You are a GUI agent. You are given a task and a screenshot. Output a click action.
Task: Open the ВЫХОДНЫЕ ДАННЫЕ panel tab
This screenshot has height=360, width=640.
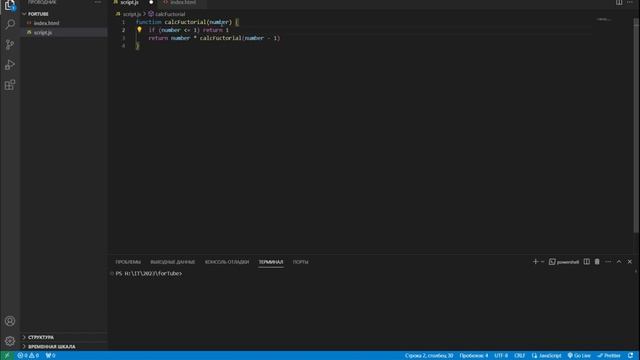[x=173, y=262]
